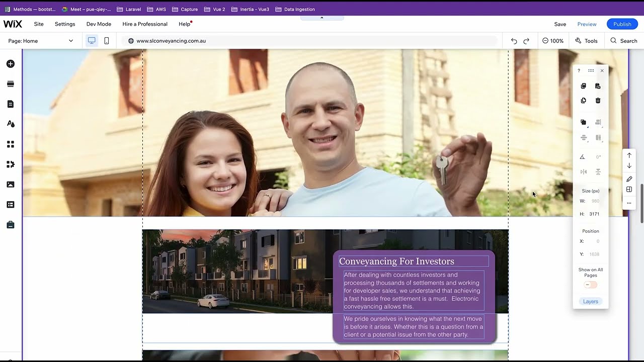Open the Content Manager table icon
Viewport: 644px width, 362px height.
point(11,205)
